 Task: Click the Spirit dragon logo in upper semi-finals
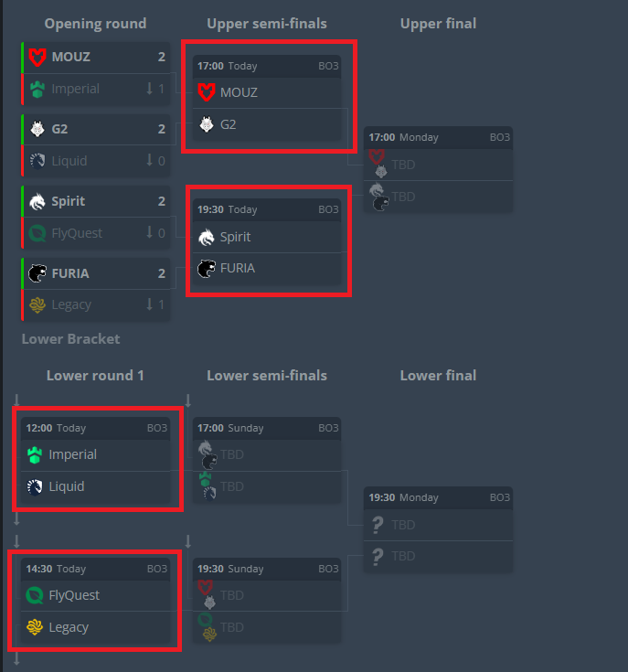point(206,237)
